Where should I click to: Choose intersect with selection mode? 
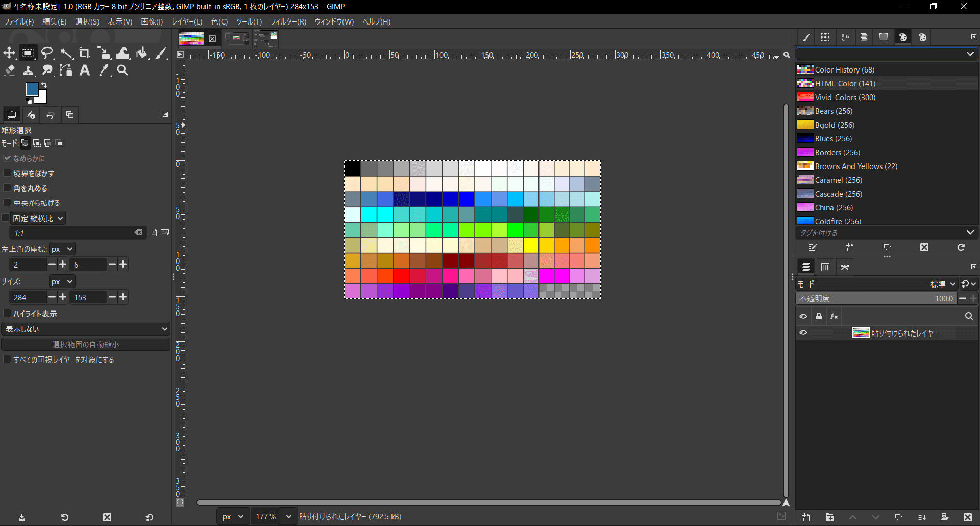pos(59,143)
